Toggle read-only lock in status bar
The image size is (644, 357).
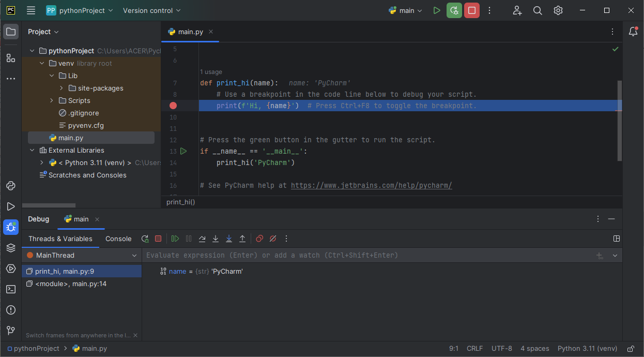pyautogui.click(x=631, y=349)
